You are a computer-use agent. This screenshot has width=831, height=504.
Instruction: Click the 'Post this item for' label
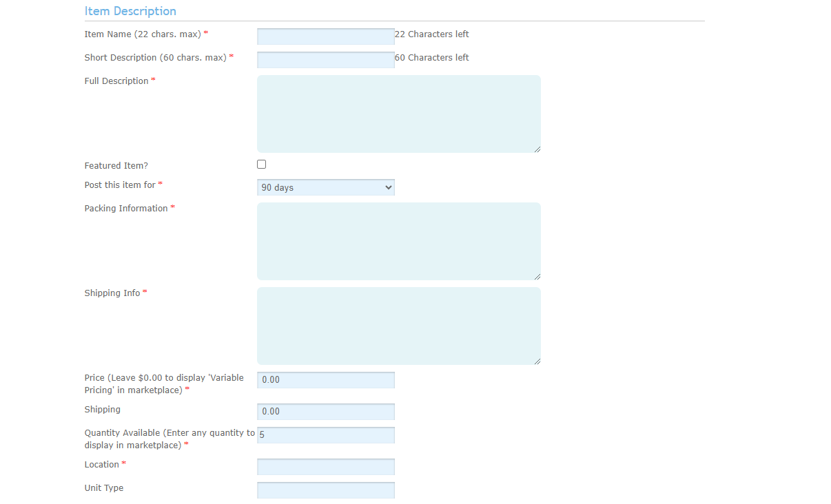coord(120,185)
